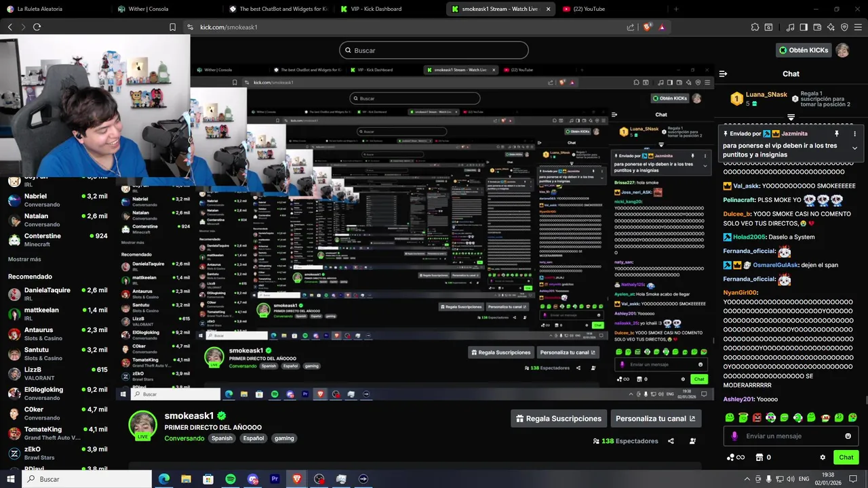This screenshot has width=868, height=488.
Task: Send message with green Chat button
Action: (846, 457)
